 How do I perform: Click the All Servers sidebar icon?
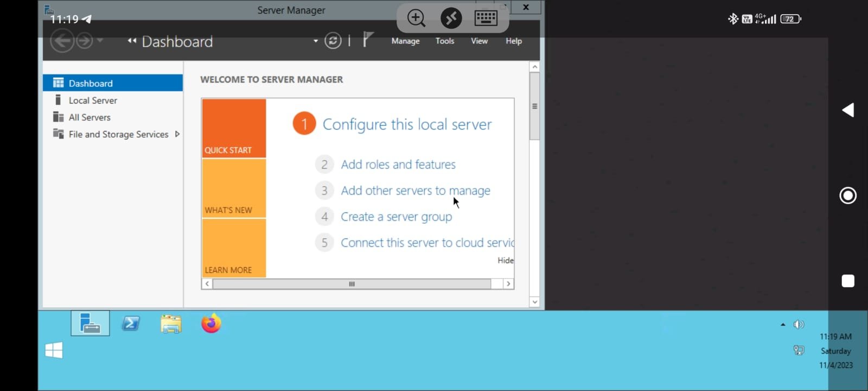(x=58, y=117)
